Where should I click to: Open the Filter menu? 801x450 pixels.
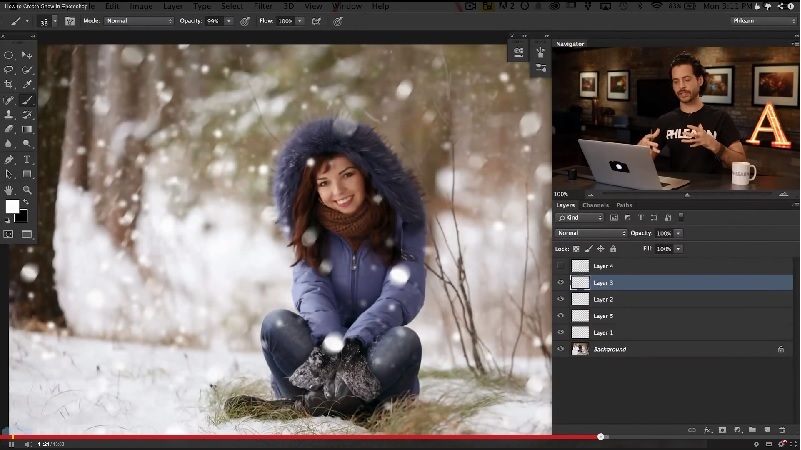coord(263,6)
